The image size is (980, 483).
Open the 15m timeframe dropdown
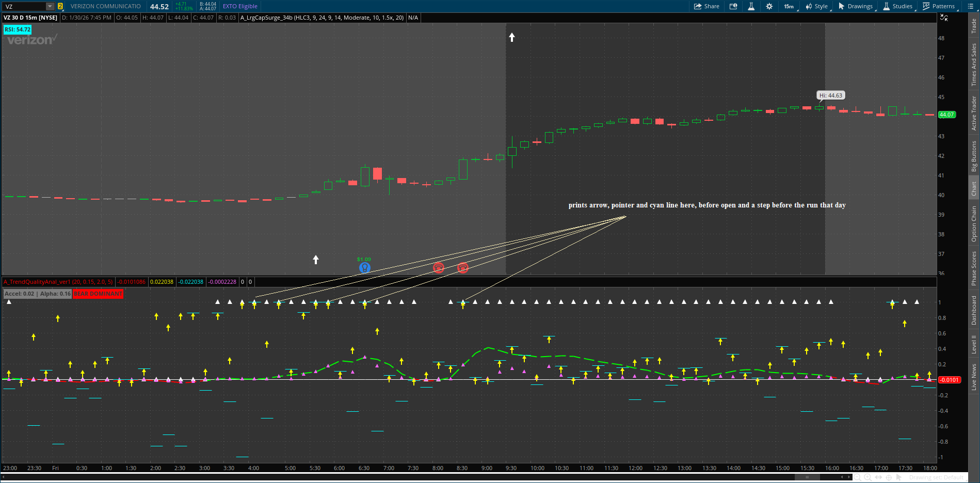tap(789, 6)
